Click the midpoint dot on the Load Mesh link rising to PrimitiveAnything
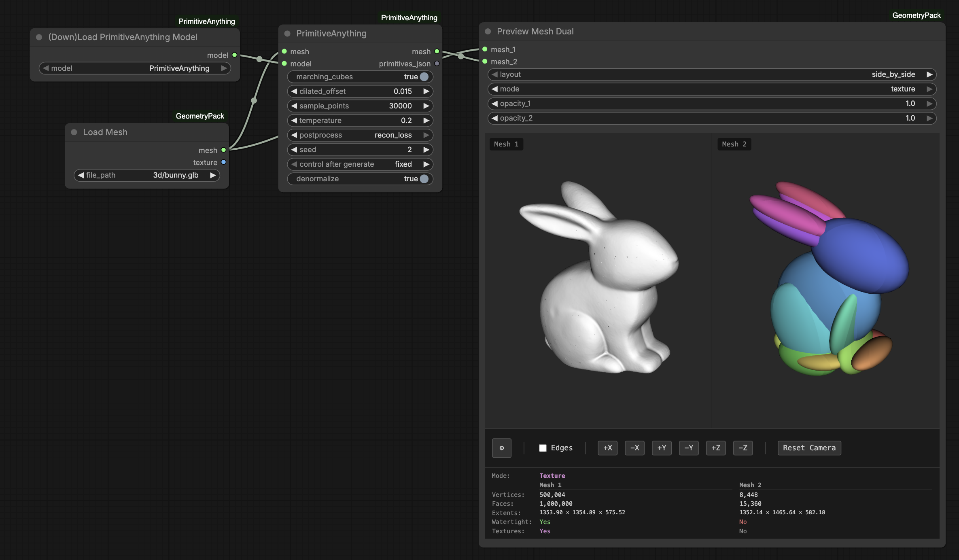959x560 pixels. (x=254, y=100)
